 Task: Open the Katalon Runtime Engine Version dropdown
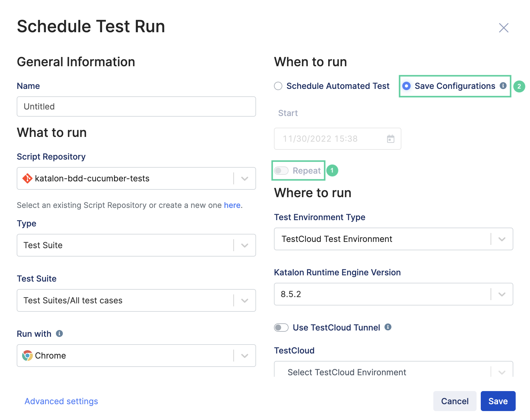point(501,294)
